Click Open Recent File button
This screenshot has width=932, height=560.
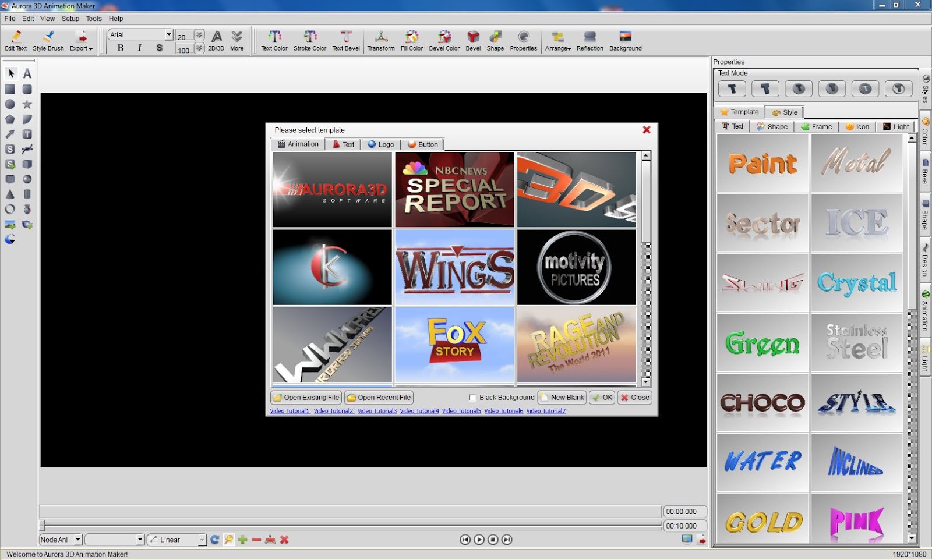pyautogui.click(x=379, y=398)
